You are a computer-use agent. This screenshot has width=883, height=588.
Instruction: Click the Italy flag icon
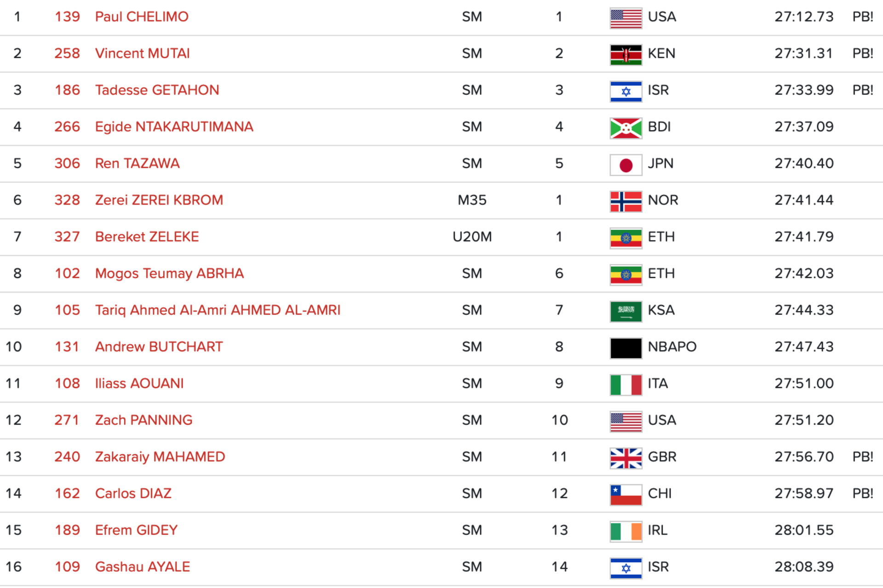(x=625, y=385)
